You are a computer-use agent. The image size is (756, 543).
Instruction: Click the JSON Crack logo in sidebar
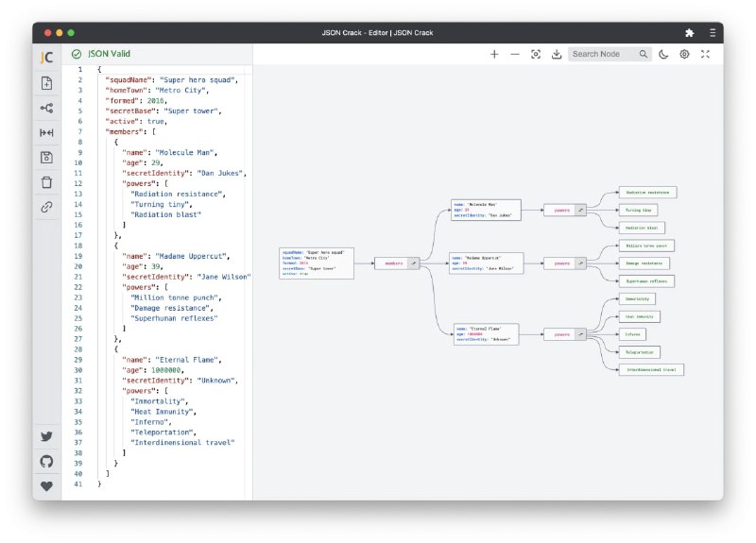[46, 57]
